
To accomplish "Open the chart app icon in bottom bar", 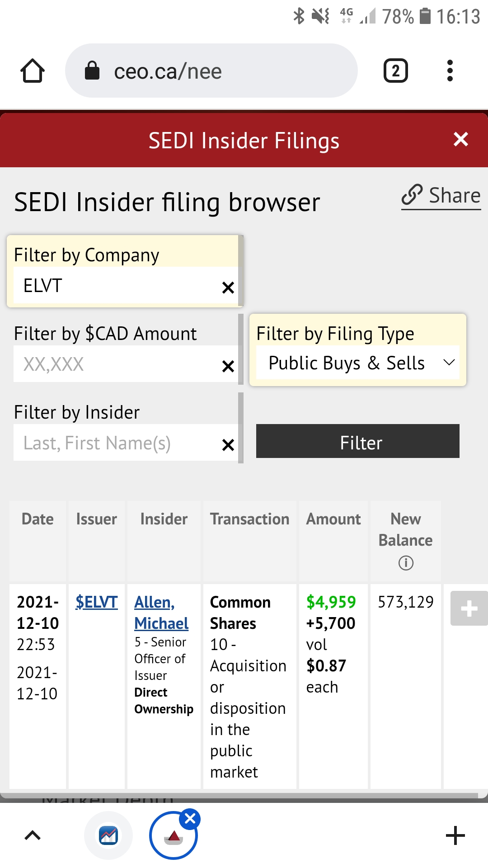I will (108, 835).
